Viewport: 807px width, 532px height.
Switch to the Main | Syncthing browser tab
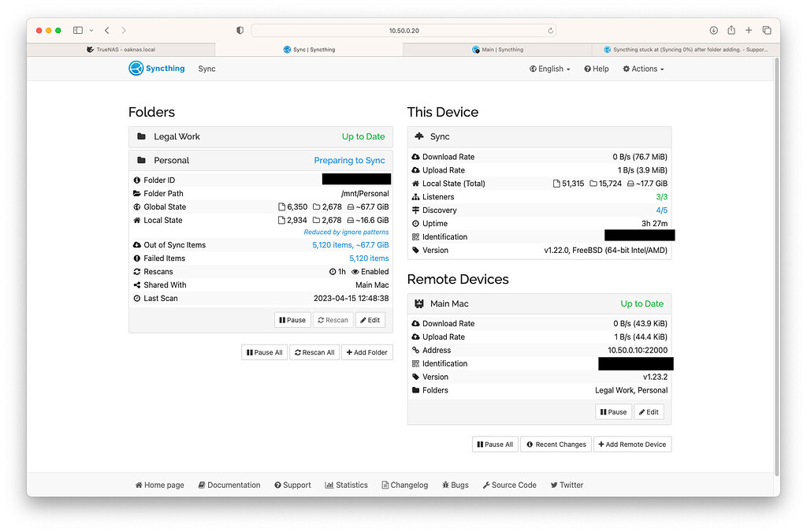(497, 49)
